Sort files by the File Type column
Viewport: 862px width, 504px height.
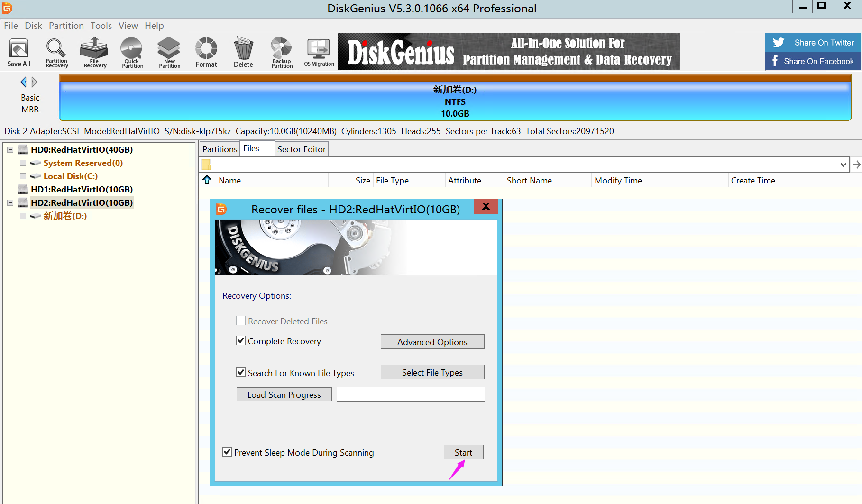pos(409,180)
